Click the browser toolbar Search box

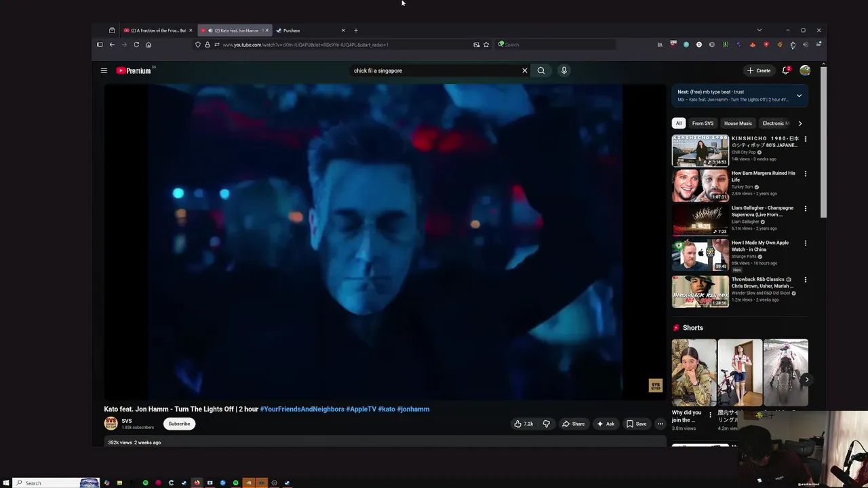556,45
